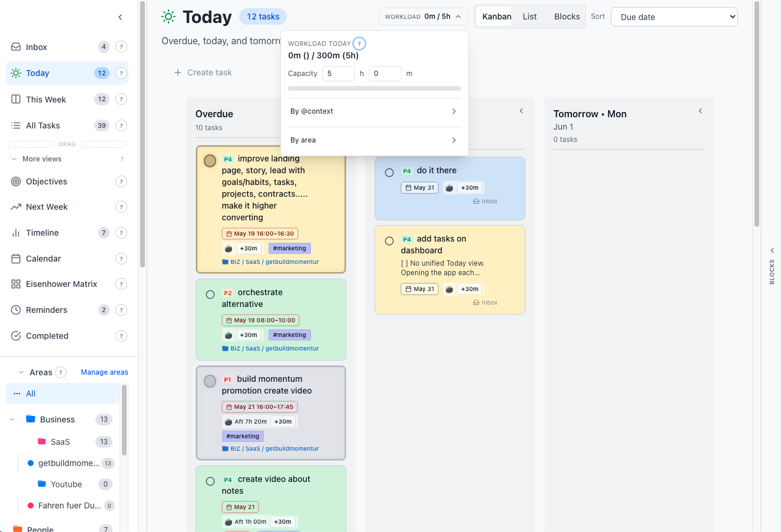Screen dimensions: 781x532
Task: Click +30m on improve landing page card
Action: (x=249, y=249)
